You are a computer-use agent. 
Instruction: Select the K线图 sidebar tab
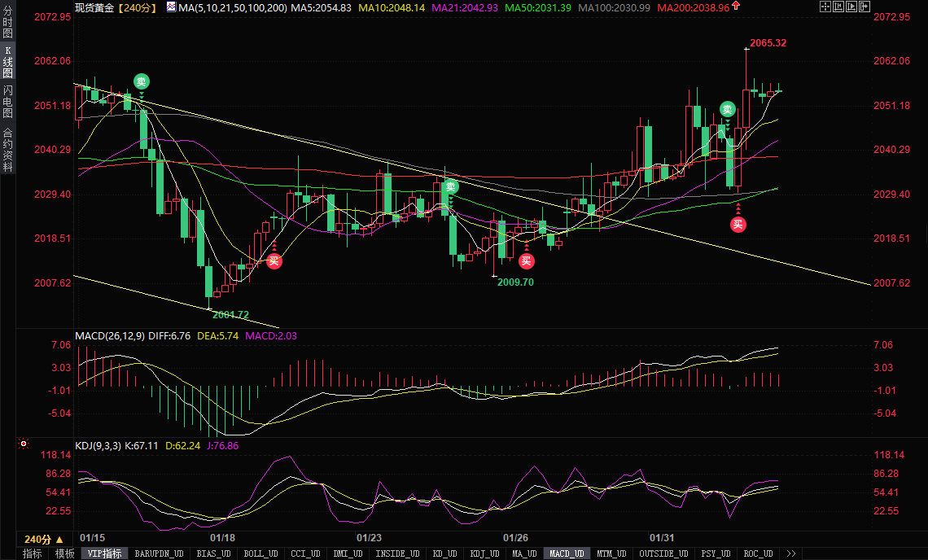coord(7,63)
